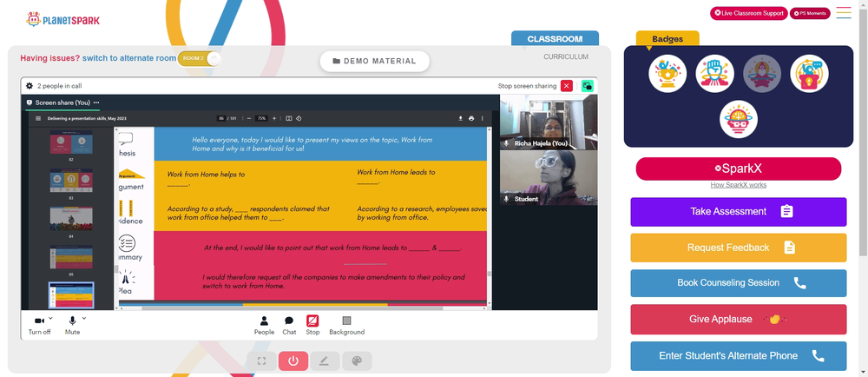Click Give Applause button
Screen dimensions: 868x377
point(739,319)
